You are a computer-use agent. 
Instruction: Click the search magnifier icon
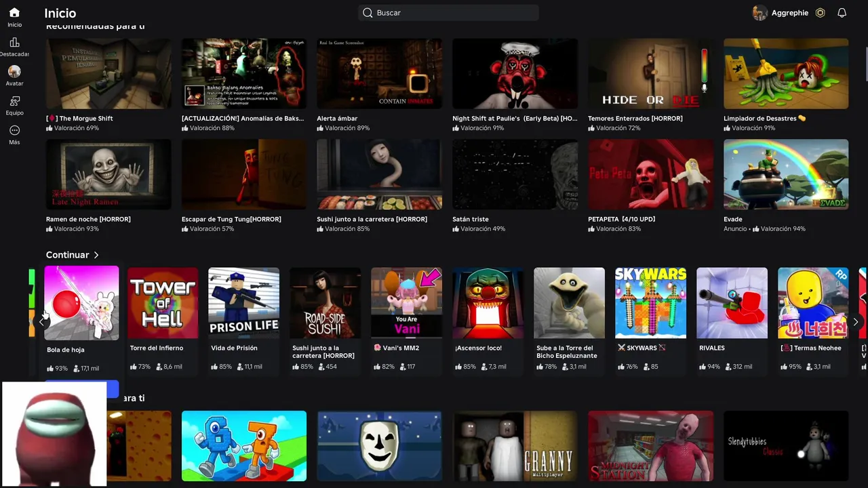[368, 13]
